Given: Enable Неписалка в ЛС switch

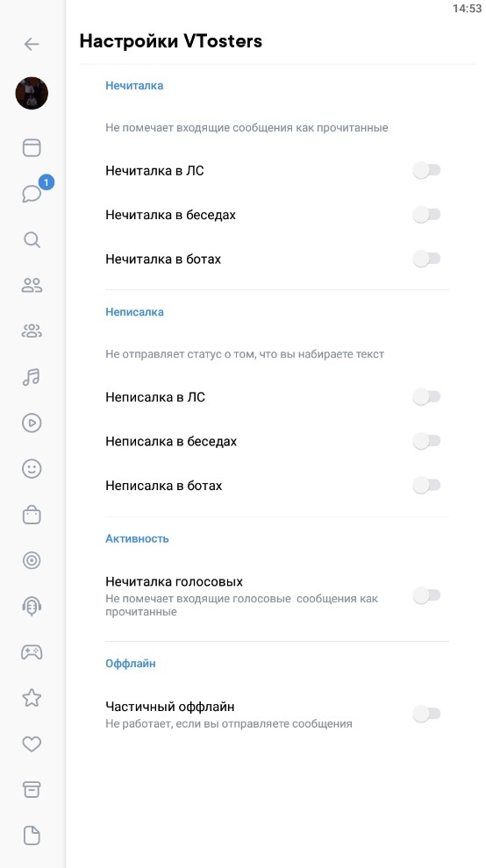Looking at the screenshot, I should (x=426, y=397).
